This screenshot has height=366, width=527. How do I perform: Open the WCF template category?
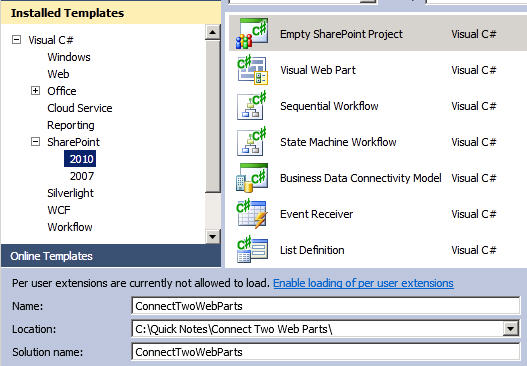59,210
